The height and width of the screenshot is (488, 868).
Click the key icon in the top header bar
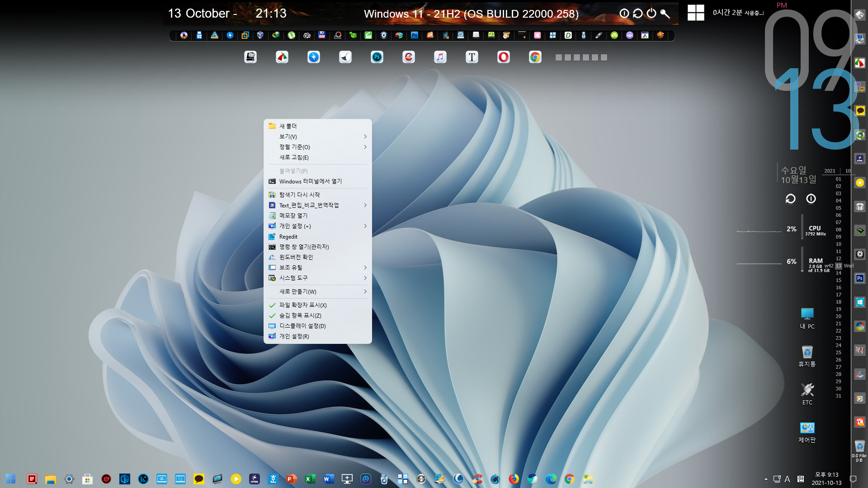coord(665,14)
